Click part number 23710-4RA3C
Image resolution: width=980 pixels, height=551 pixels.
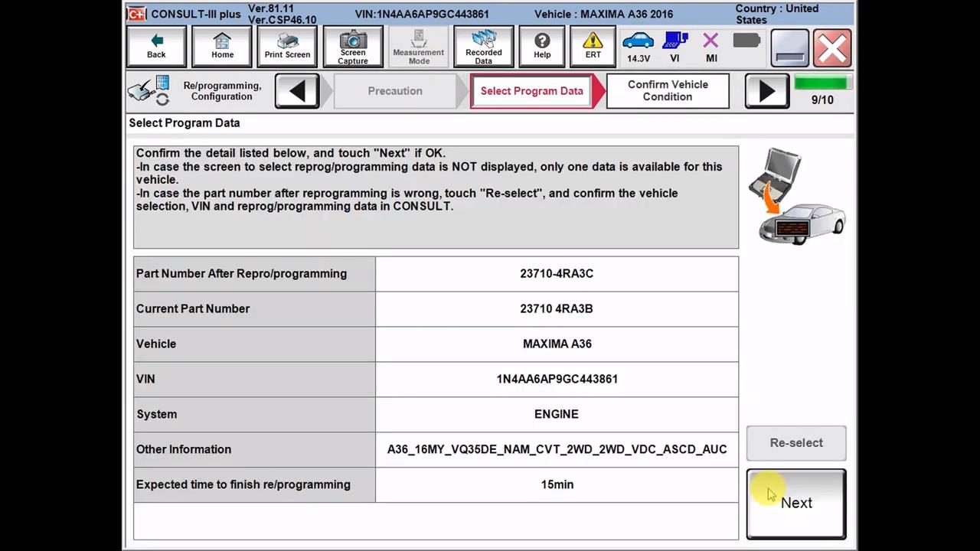click(557, 273)
